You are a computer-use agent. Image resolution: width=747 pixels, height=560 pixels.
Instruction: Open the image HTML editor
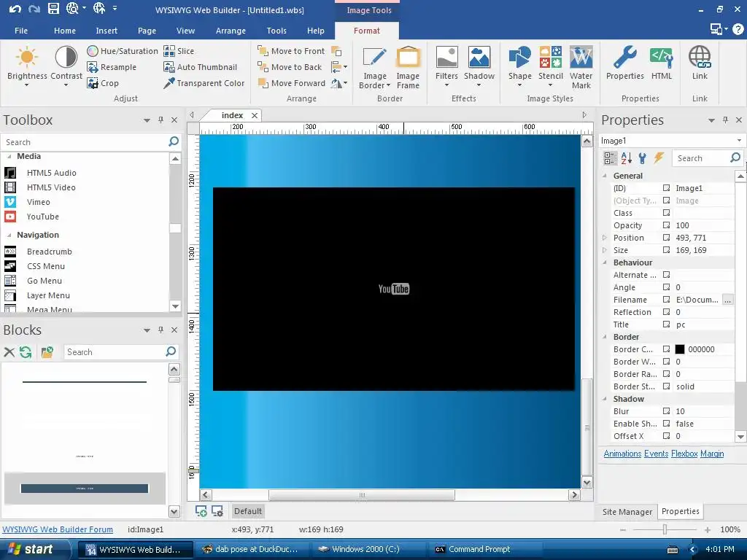pos(661,63)
